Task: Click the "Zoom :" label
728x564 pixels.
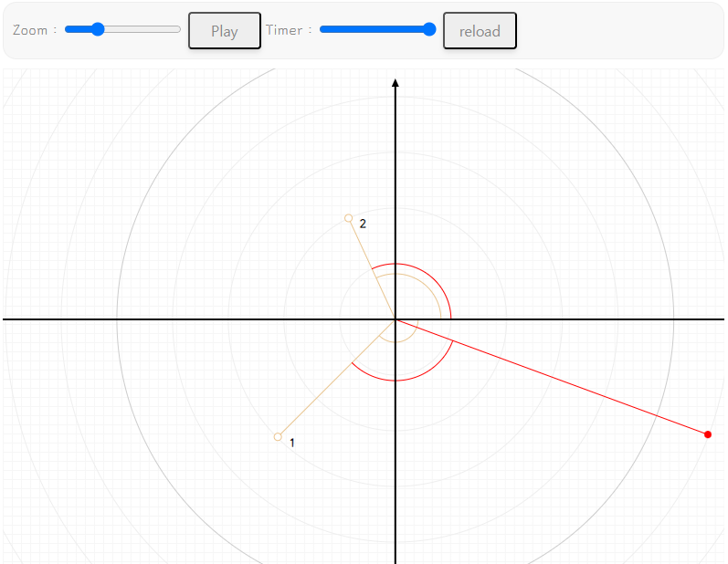Action: tap(35, 30)
